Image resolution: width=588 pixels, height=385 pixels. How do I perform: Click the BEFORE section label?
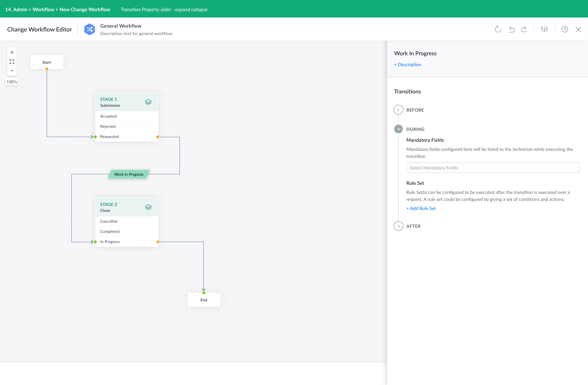coord(415,110)
